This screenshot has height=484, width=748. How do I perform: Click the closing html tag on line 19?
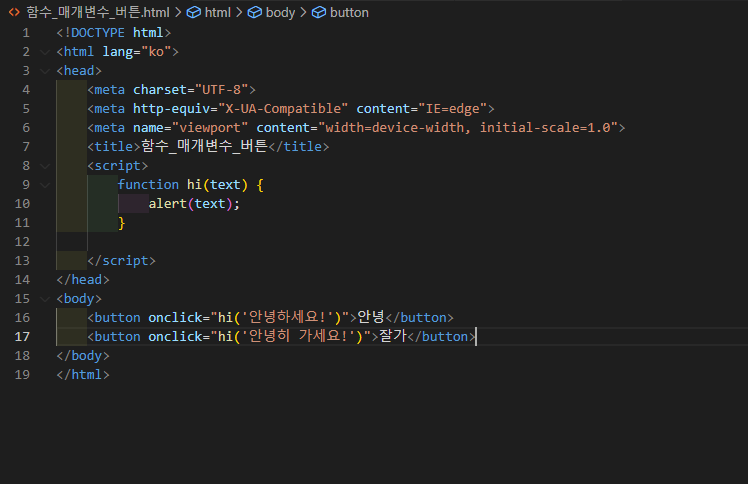83,375
